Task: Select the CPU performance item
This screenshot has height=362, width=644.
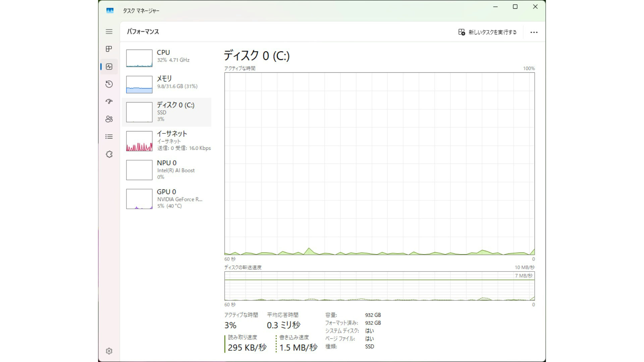Action: pos(167,58)
